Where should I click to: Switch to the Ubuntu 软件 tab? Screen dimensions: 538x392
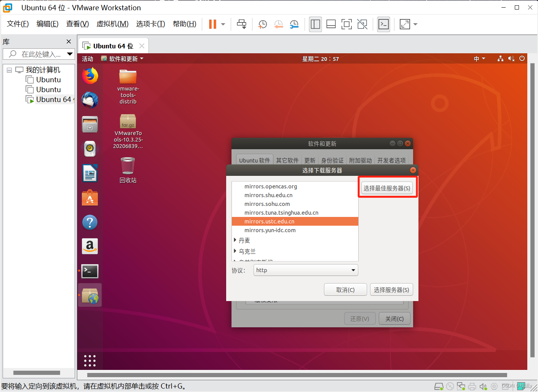coord(254,160)
